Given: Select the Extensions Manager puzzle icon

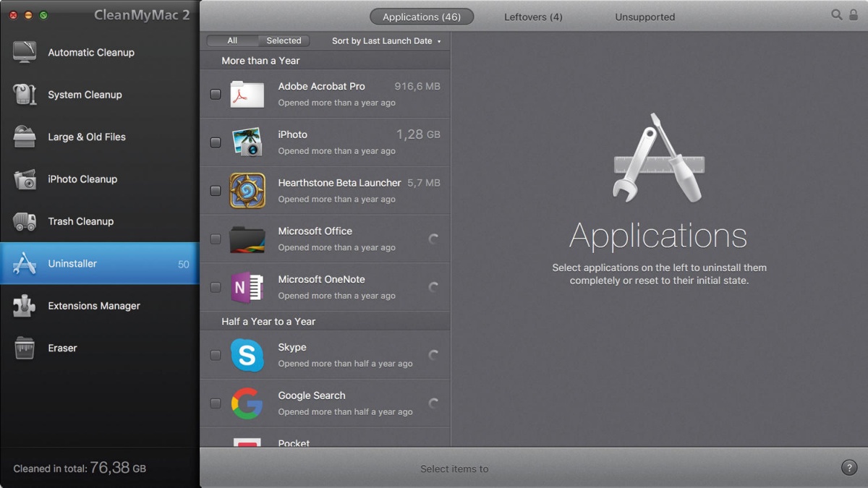Looking at the screenshot, I should pyautogui.click(x=25, y=306).
